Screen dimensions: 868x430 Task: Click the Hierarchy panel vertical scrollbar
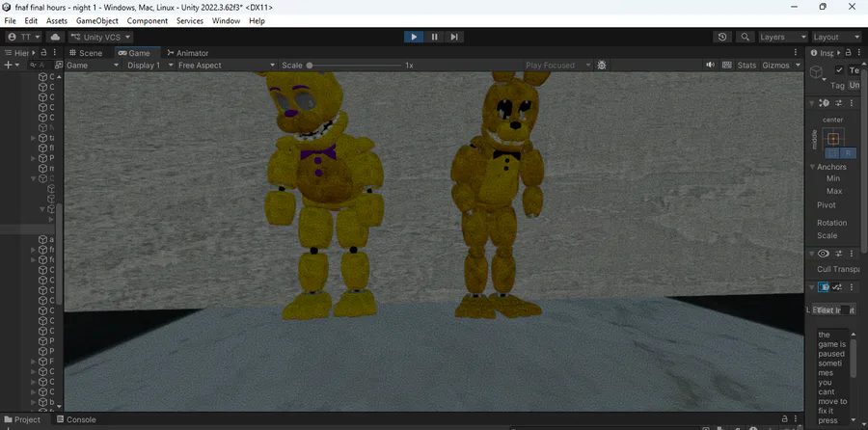point(59,255)
